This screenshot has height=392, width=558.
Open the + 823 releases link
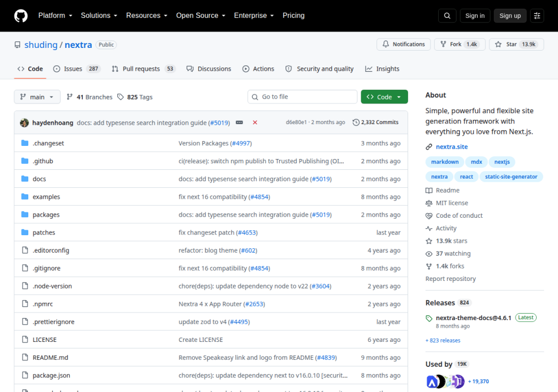442,340
